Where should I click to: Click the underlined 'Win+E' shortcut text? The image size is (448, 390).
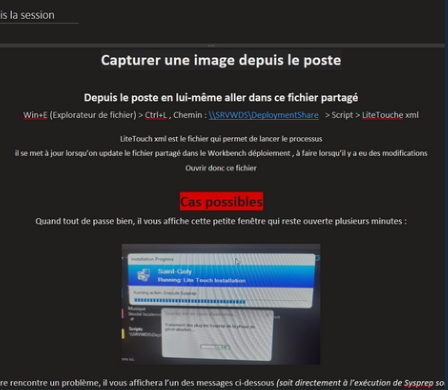[35, 115]
